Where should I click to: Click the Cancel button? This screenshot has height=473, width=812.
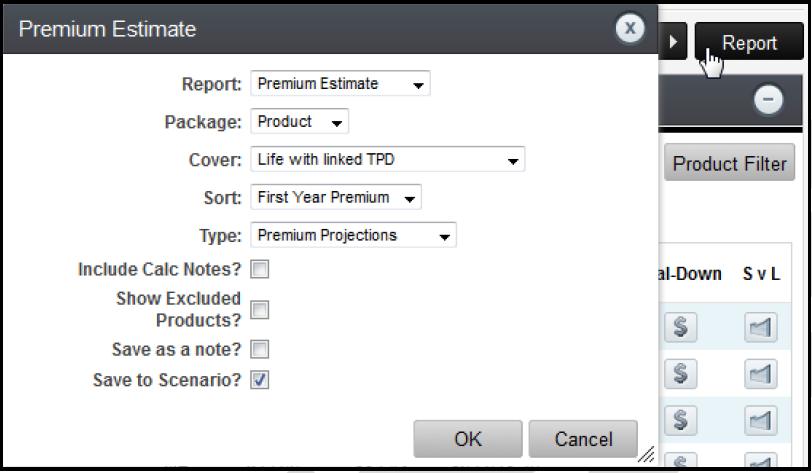tap(583, 439)
